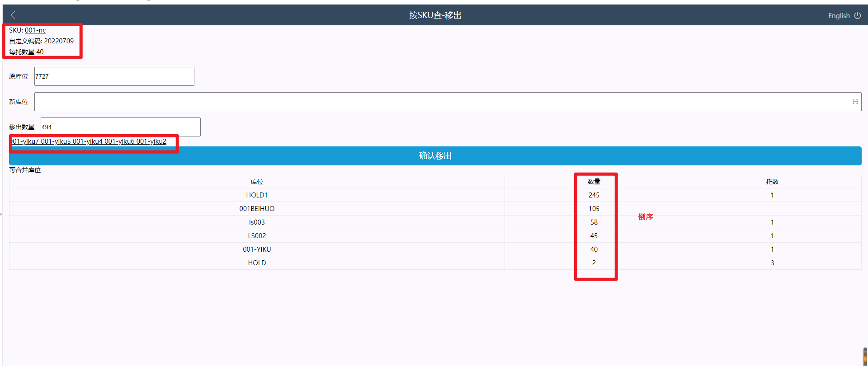Click custom code link 20220709

click(x=59, y=41)
